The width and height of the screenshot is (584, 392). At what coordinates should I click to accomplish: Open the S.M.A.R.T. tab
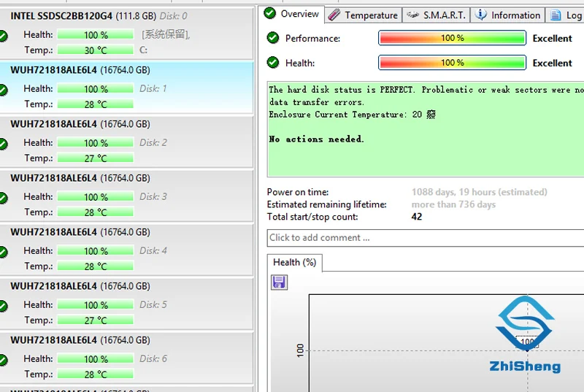[x=436, y=15]
